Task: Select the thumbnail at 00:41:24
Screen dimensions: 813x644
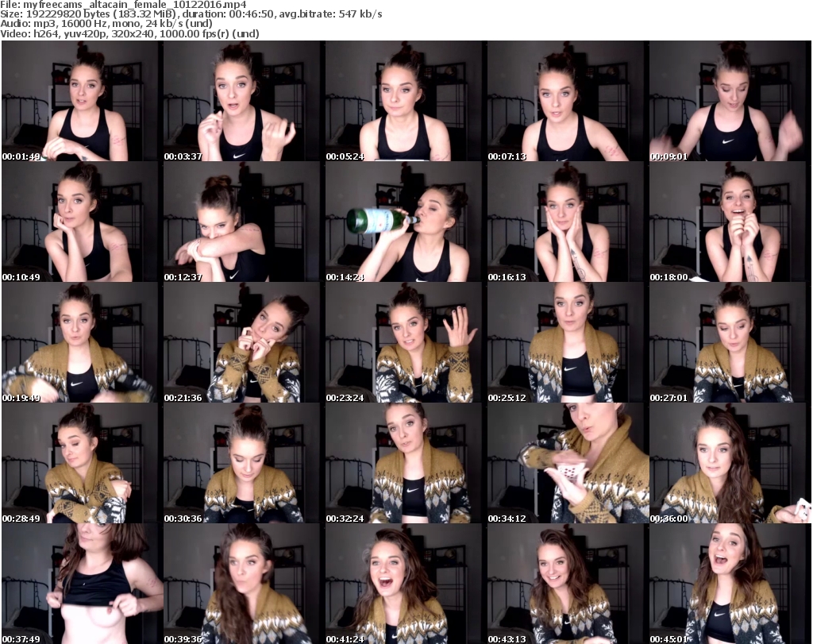Action: 405,584
